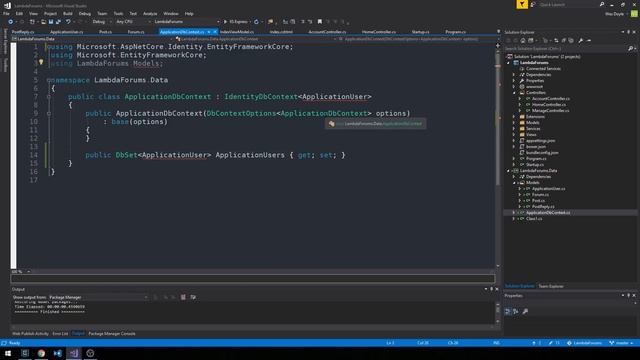Open Visual Studio purple taskbar icon
Screen dimensions: 640x360
(x=74, y=353)
